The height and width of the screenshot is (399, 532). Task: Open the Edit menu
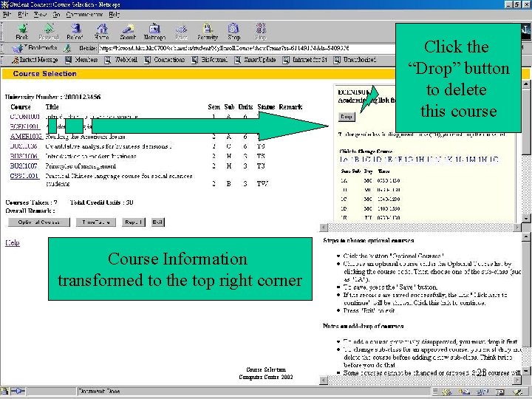[x=23, y=15]
